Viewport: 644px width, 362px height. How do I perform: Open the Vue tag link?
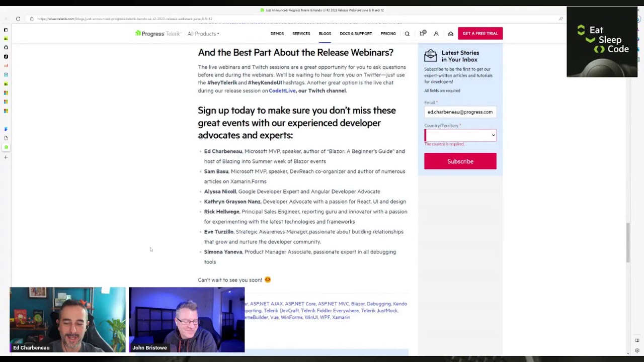(274, 317)
